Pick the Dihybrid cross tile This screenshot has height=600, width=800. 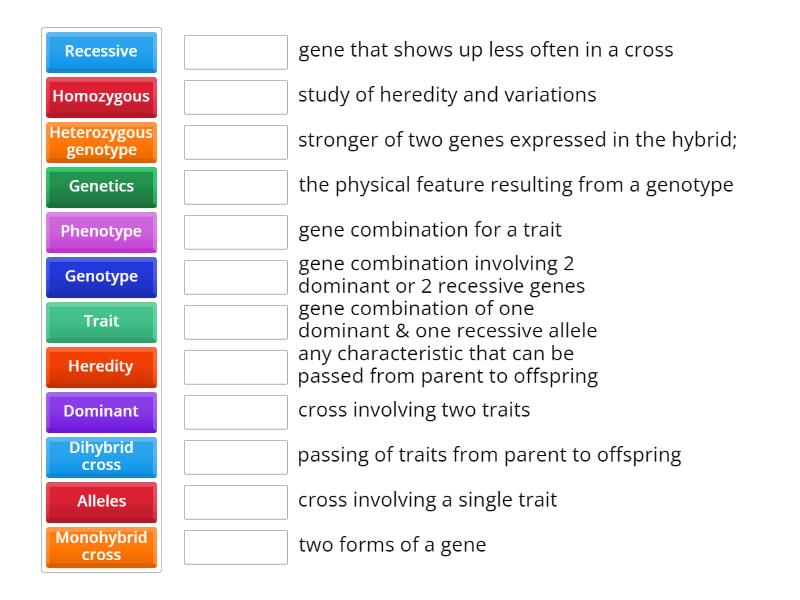tap(100, 456)
